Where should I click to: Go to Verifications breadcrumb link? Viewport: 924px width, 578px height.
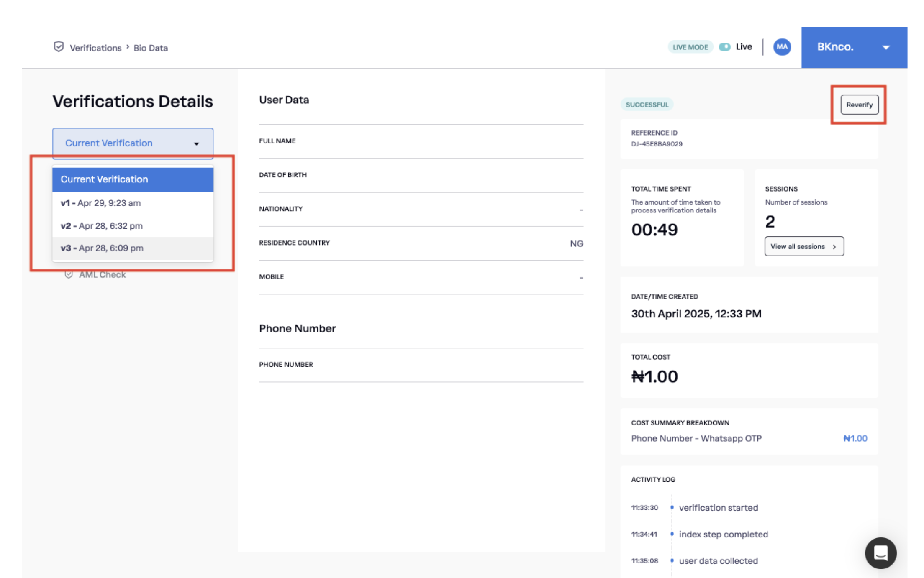(x=95, y=48)
